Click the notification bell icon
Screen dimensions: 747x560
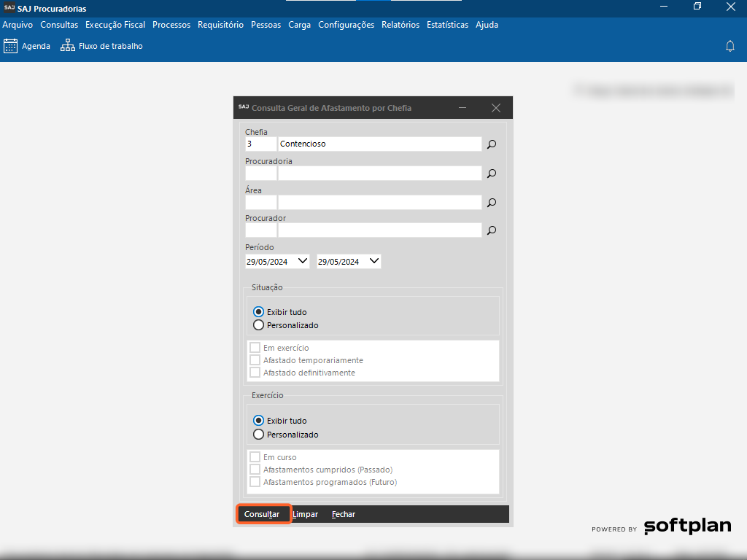pyautogui.click(x=729, y=46)
